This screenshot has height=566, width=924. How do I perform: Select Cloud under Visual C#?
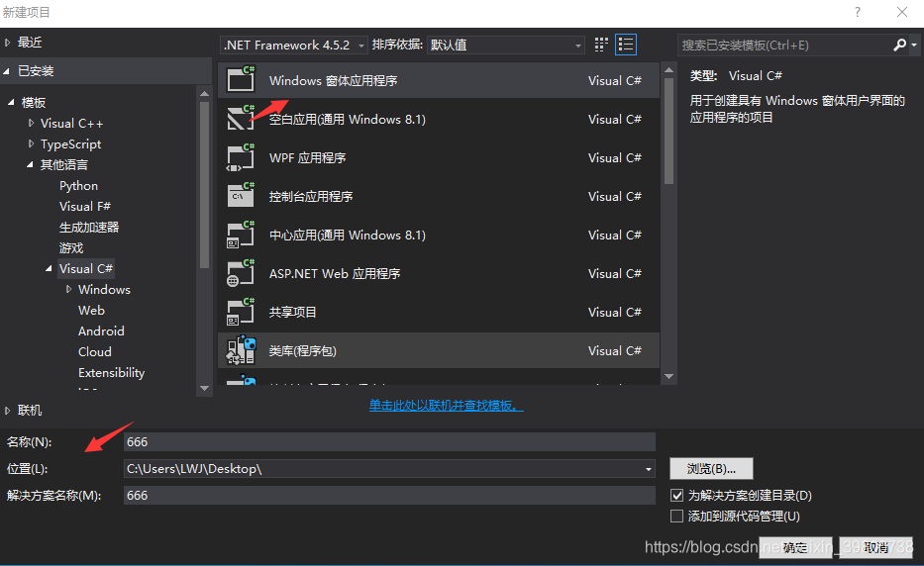94,351
